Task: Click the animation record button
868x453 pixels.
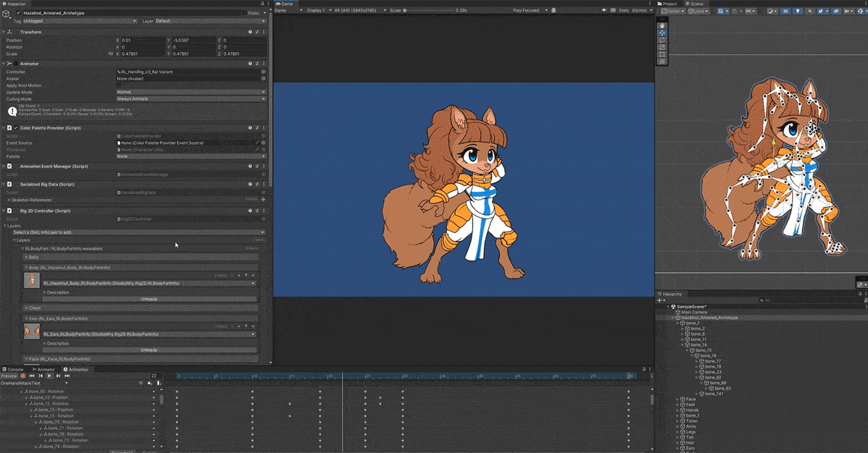Action: tap(23, 376)
